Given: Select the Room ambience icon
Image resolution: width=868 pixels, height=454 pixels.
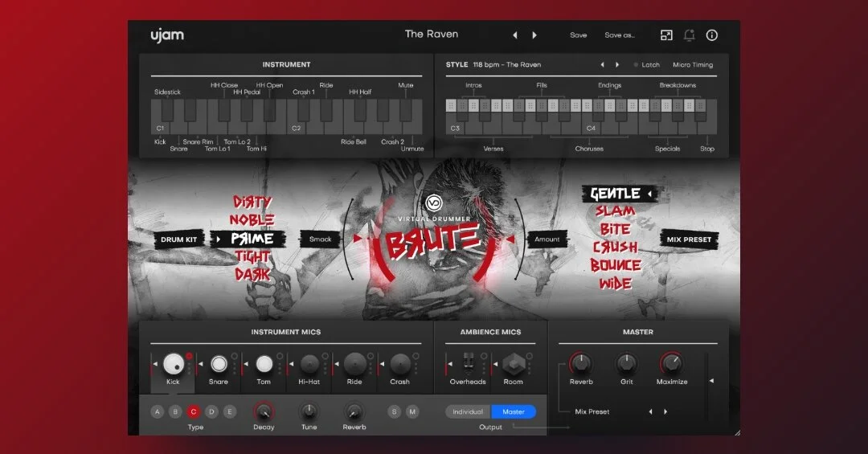Looking at the screenshot, I should [514, 364].
